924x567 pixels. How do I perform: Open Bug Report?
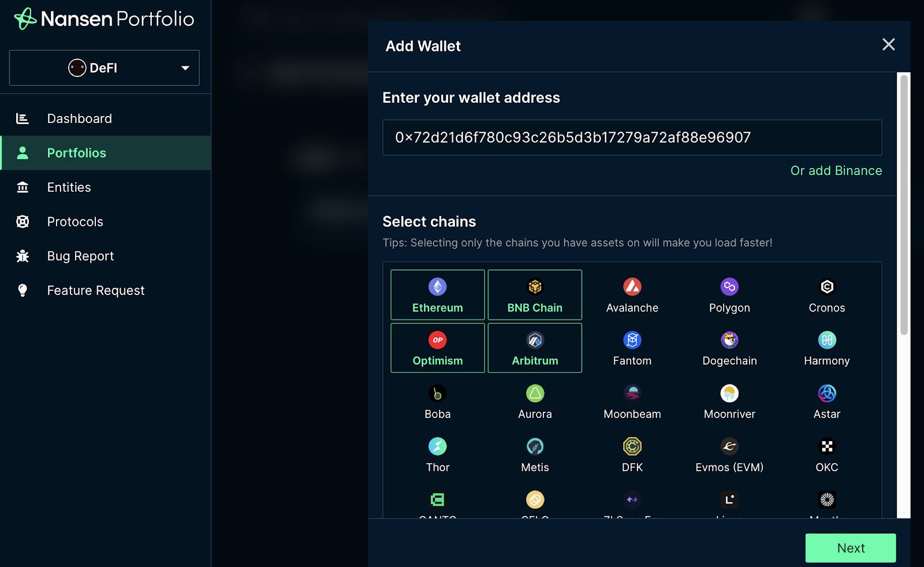point(106,256)
